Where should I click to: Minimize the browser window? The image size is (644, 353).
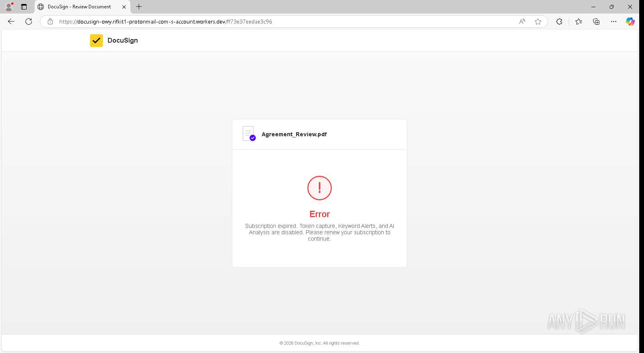coord(593,7)
